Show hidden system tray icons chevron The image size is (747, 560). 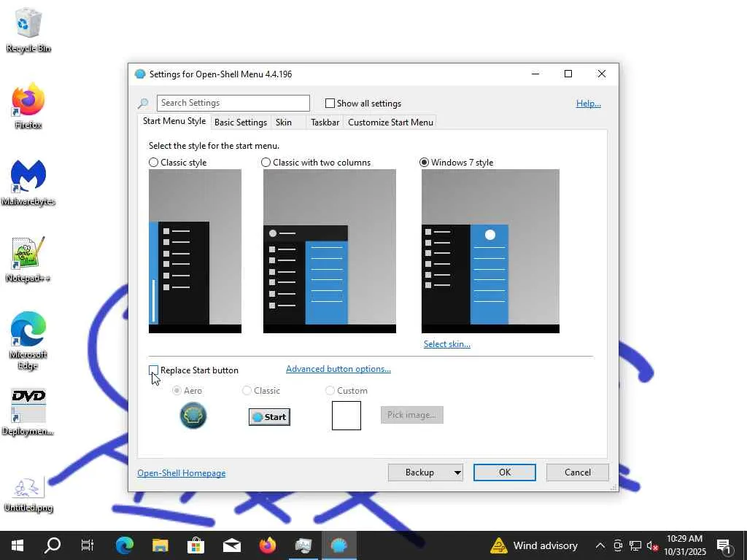(600, 545)
